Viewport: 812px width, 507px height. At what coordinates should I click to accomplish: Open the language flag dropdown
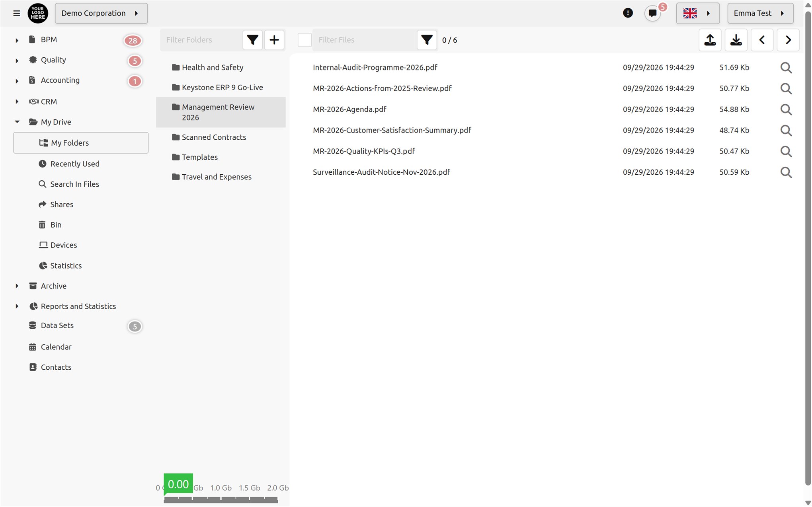click(x=697, y=13)
